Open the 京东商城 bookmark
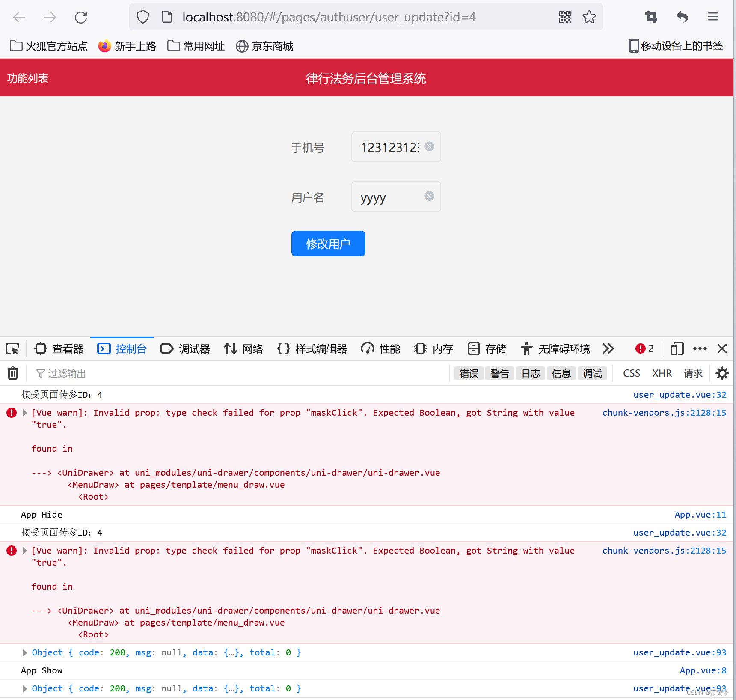Image resolution: width=736 pixels, height=700 pixels. pyautogui.click(x=264, y=46)
